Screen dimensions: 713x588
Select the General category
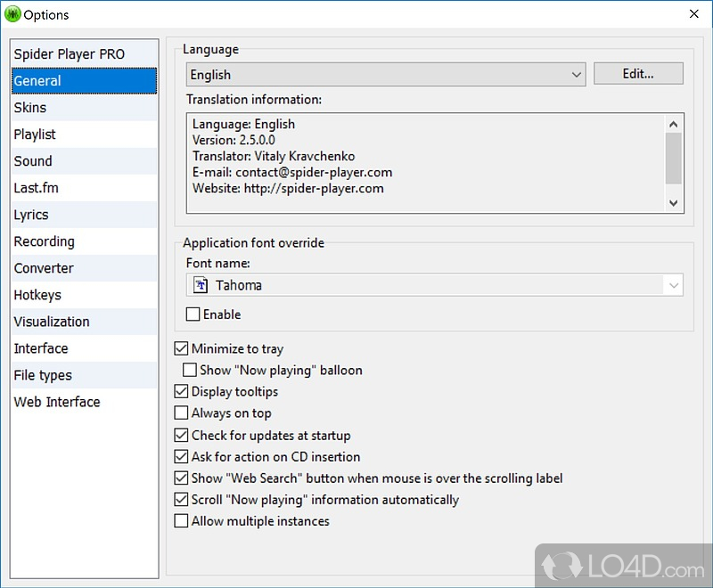84,81
